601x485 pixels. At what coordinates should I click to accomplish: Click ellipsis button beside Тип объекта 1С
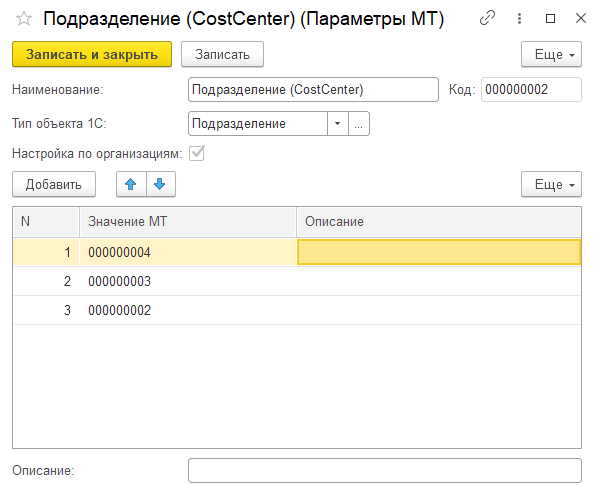359,123
